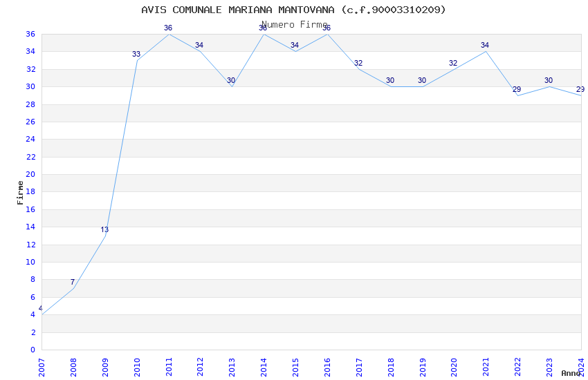Click the y-axis tick value 16
Image resolution: width=588 pixels, height=380 pixels.
30,209
